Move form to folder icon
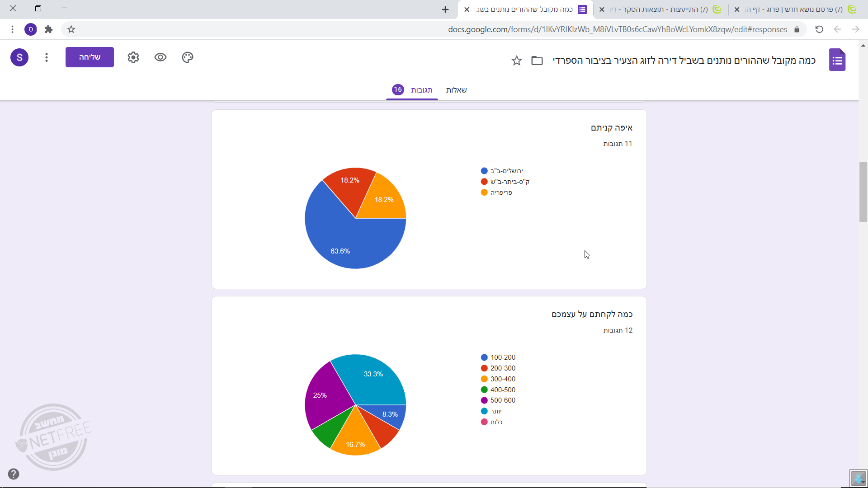This screenshot has width=868, height=488. [537, 61]
